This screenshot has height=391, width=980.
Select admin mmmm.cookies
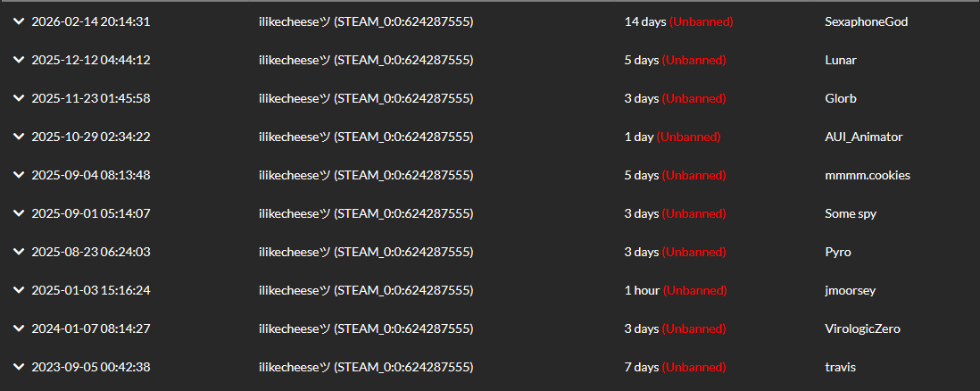coord(867,175)
